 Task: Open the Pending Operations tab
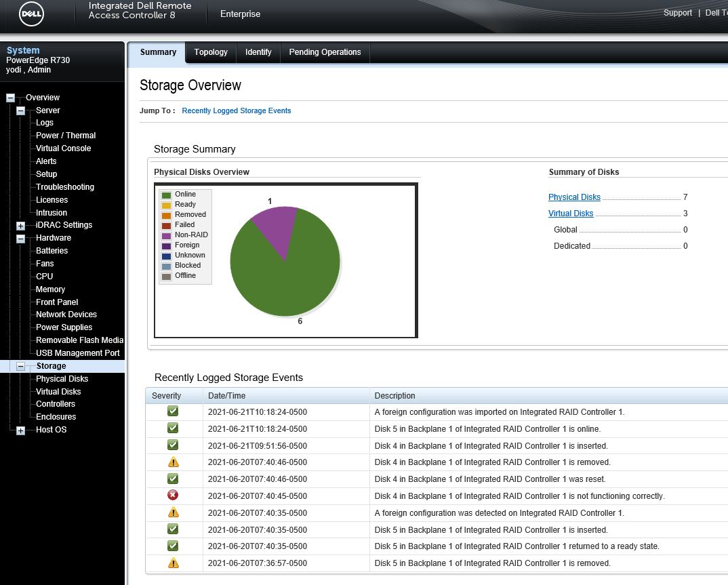click(325, 52)
